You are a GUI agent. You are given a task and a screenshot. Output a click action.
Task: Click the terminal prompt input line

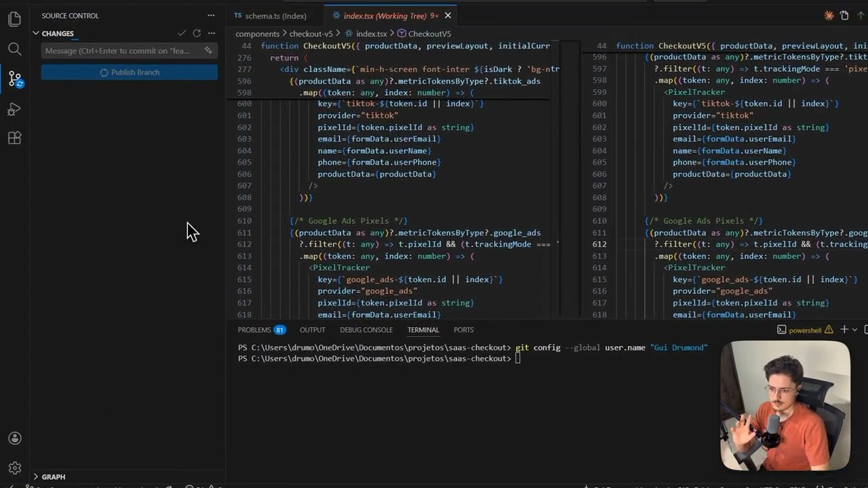518,359
